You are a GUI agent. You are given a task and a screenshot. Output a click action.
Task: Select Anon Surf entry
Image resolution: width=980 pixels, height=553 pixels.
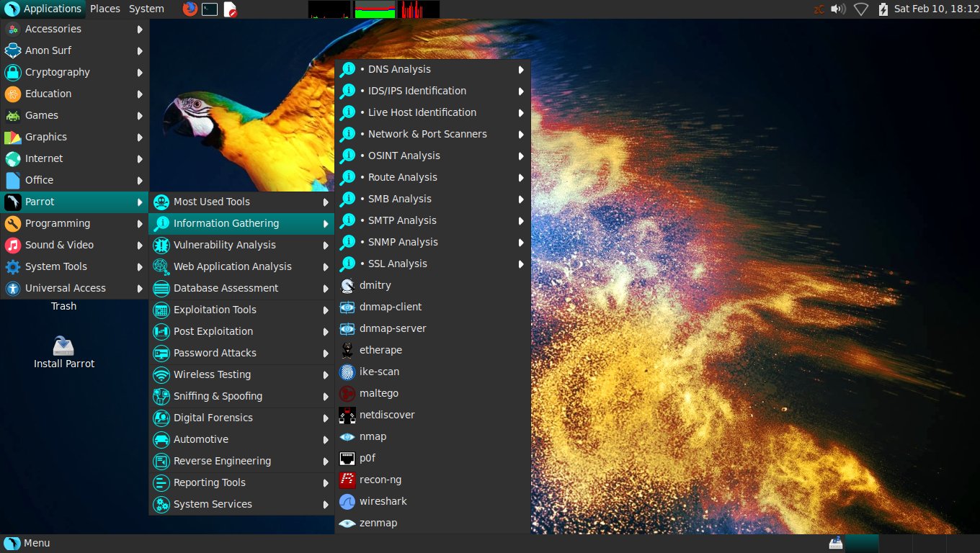75,50
